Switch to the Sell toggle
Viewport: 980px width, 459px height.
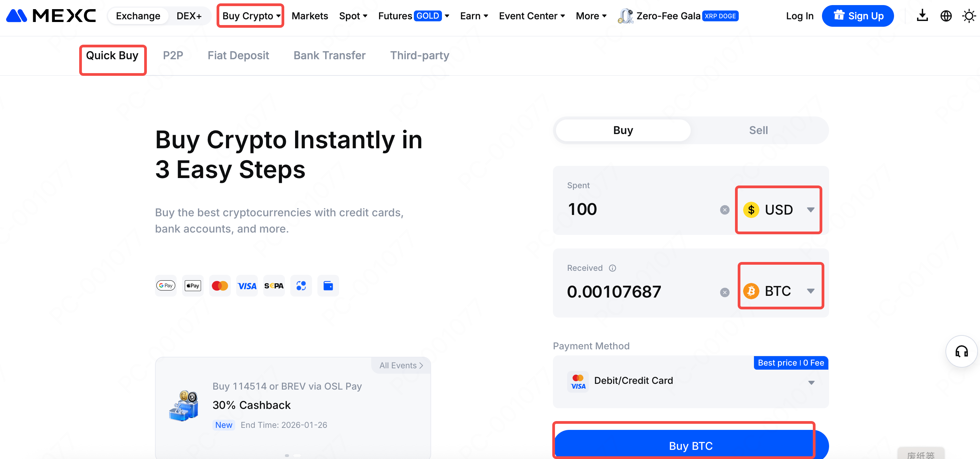[758, 130]
